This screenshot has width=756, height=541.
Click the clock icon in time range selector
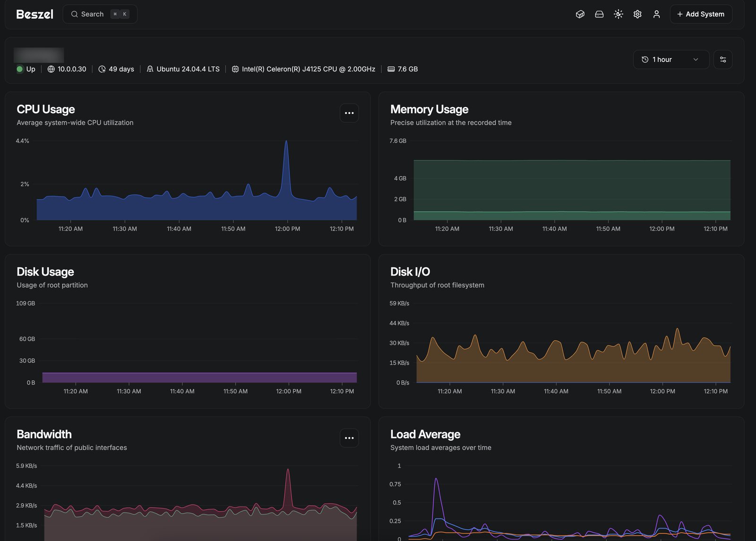coord(645,60)
